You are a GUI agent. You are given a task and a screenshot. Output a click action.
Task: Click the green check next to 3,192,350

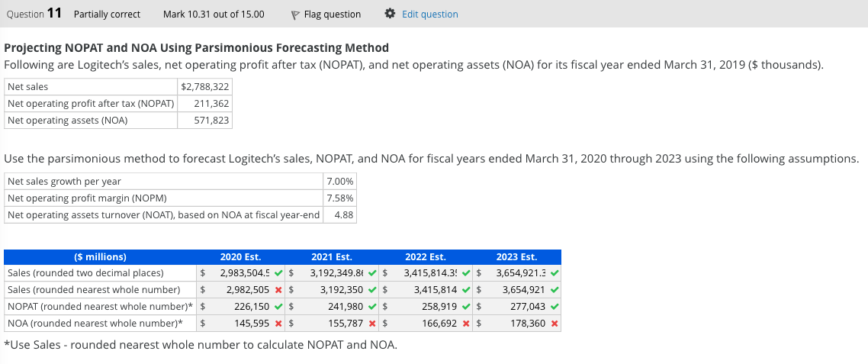click(x=372, y=290)
